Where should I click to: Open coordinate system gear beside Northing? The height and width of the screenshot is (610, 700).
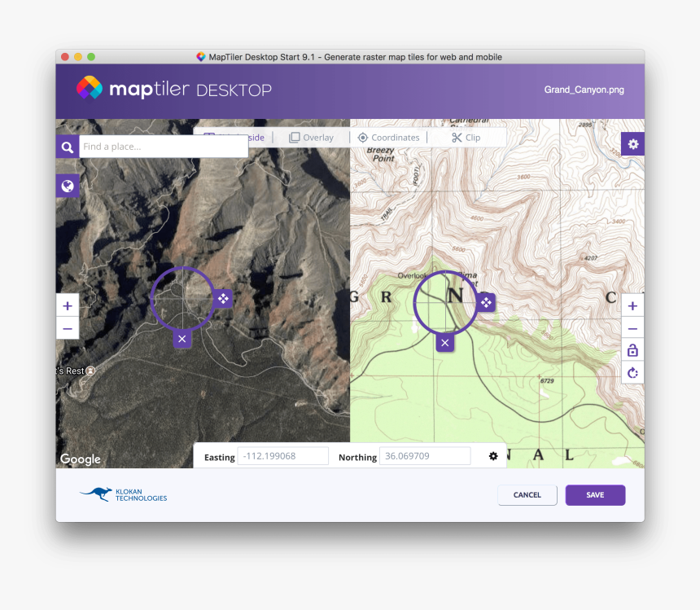coord(493,456)
